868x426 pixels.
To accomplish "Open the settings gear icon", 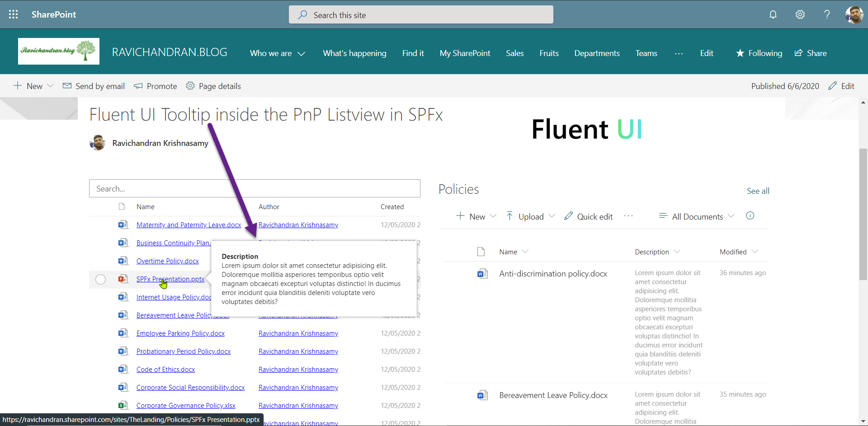I will 800,14.
